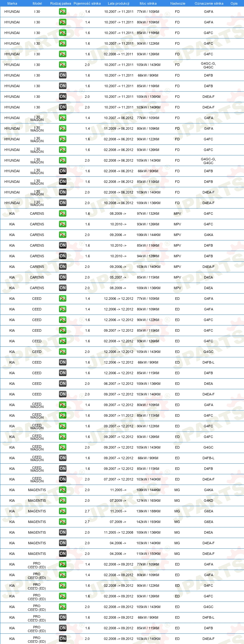Click diesel ON icon for Kia Carens 85kW/115KM

click(x=62, y=277)
